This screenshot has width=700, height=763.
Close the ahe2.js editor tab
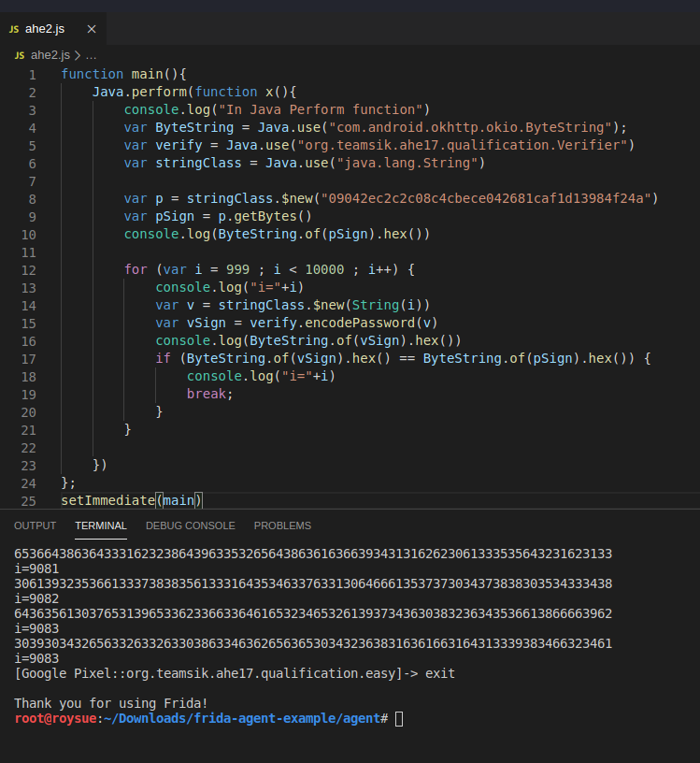92,29
